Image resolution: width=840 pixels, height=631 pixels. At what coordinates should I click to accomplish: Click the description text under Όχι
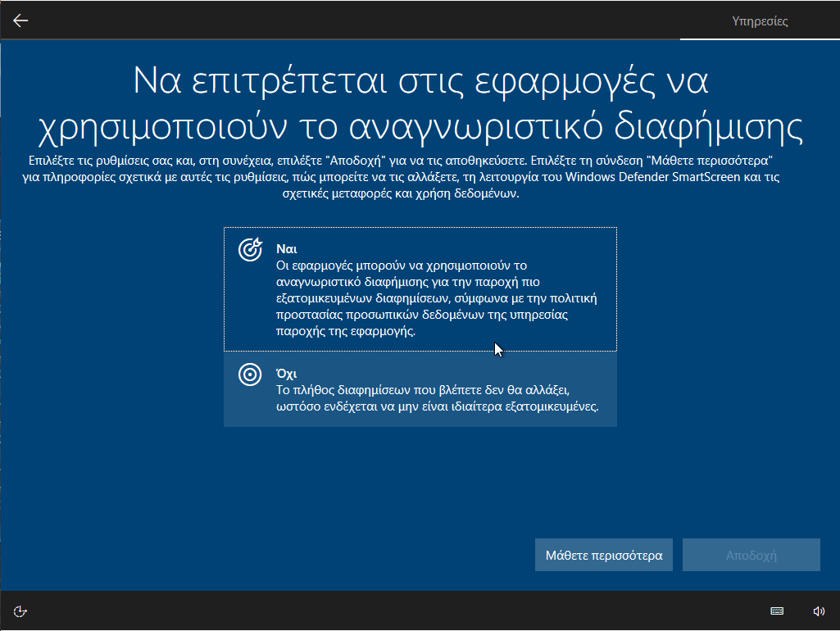(x=437, y=398)
